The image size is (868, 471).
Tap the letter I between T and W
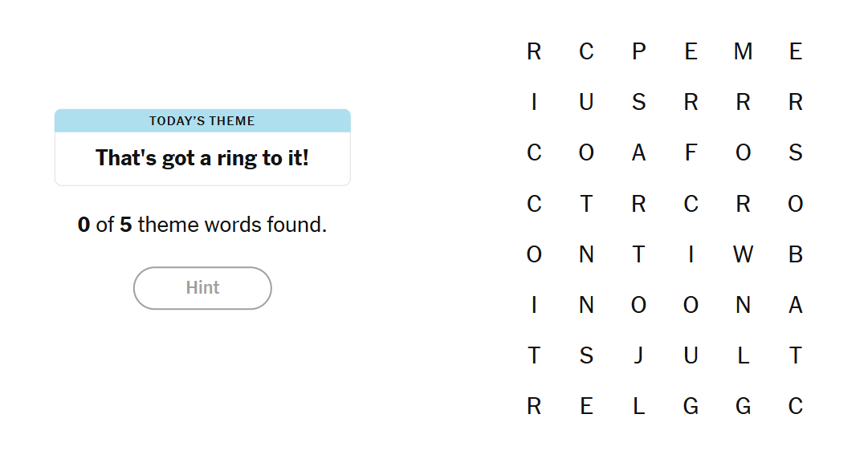[x=691, y=255]
